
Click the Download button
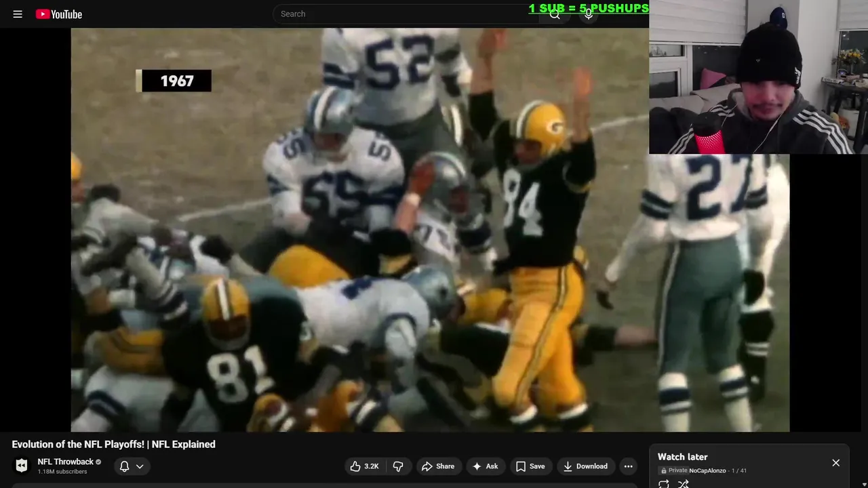[586, 466]
